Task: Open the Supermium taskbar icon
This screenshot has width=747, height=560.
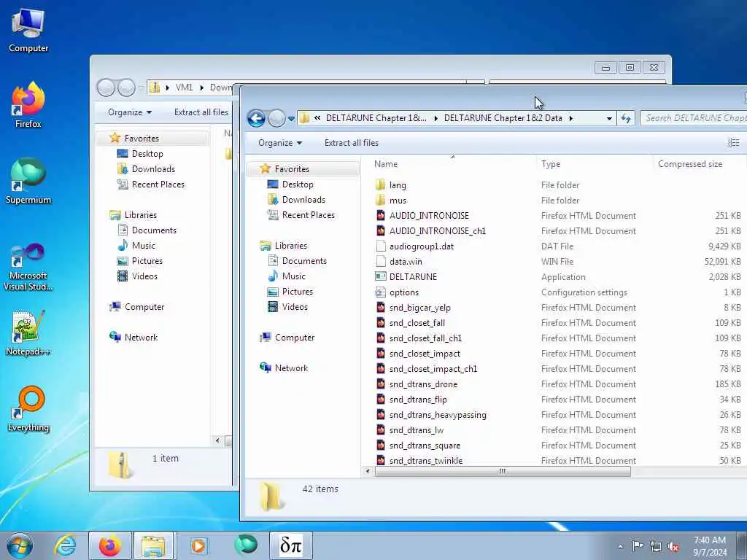Action: point(246,545)
